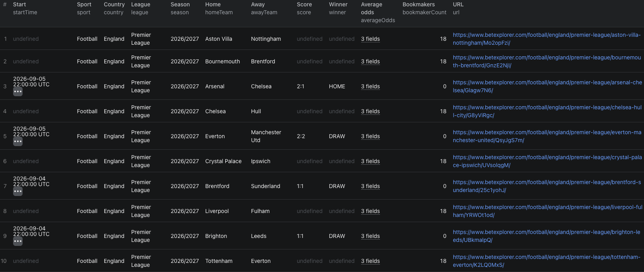The height and width of the screenshot is (272, 644).
Task: Open the bournemouth-brentford betexplorer URL
Action: pos(547,61)
